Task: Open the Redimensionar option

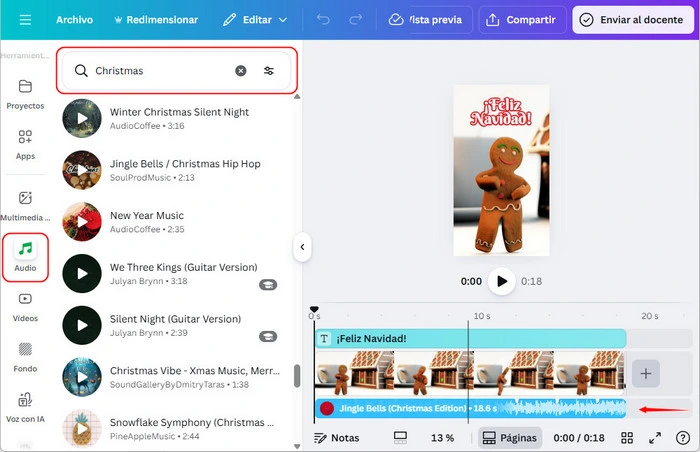Action: point(156,20)
